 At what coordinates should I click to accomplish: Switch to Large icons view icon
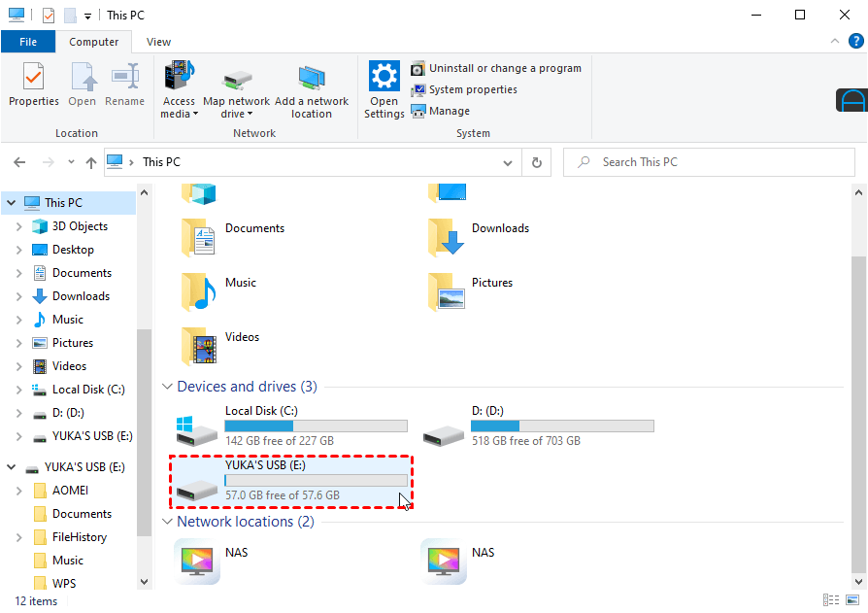852,600
